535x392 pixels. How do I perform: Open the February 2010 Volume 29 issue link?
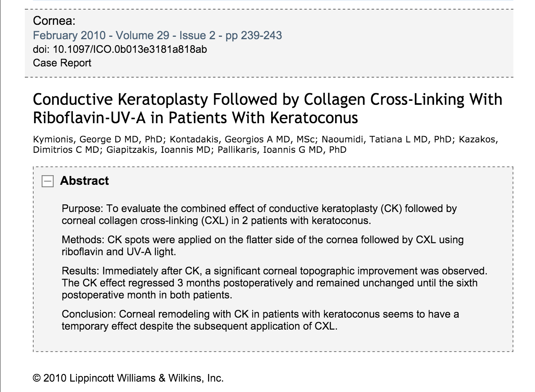click(157, 36)
